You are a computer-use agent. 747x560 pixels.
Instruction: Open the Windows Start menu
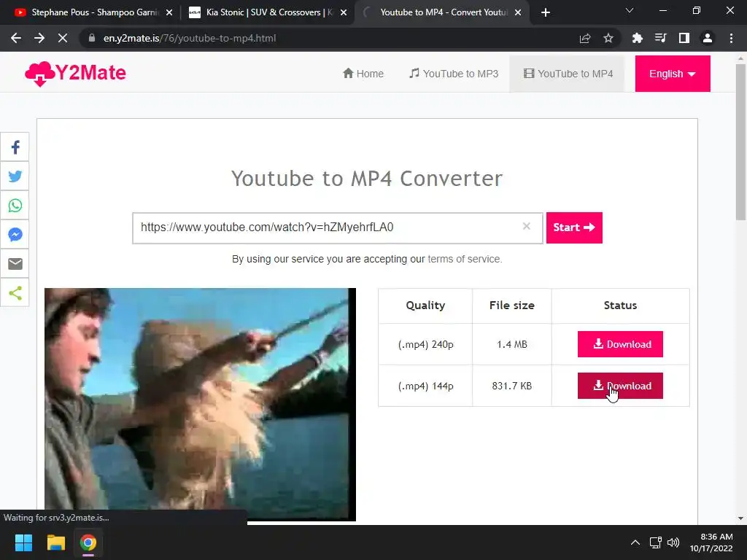click(23, 542)
